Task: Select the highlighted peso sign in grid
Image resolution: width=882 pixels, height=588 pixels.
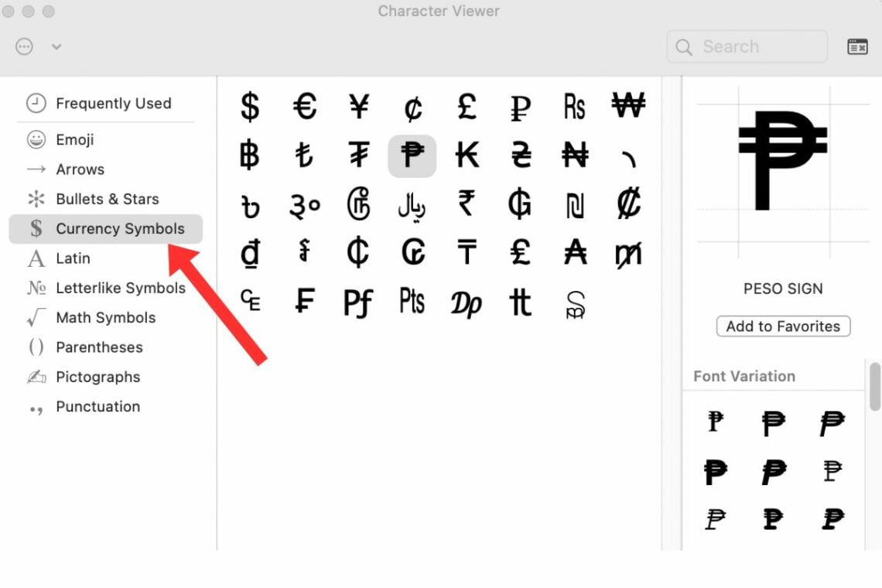Action: click(412, 156)
